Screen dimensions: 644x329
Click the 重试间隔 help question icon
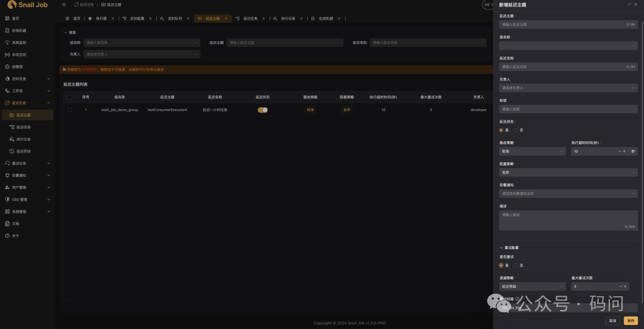point(517,299)
